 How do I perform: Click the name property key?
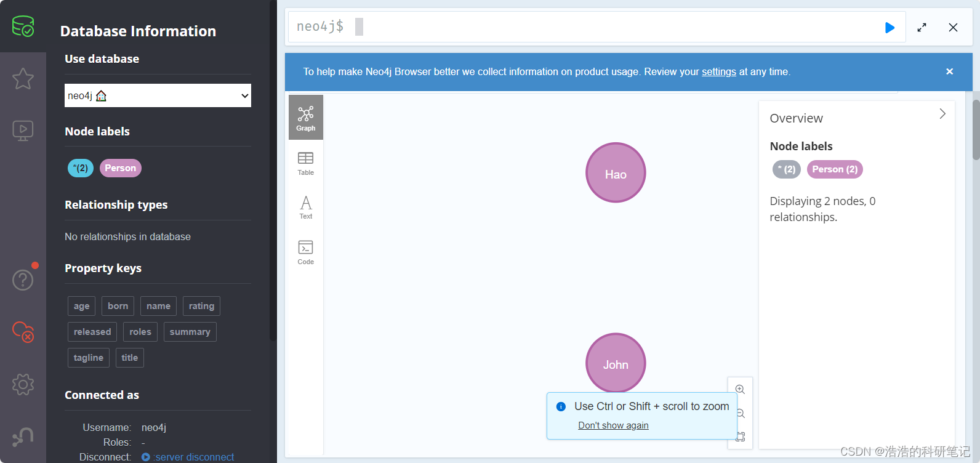pyautogui.click(x=158, y=306)
